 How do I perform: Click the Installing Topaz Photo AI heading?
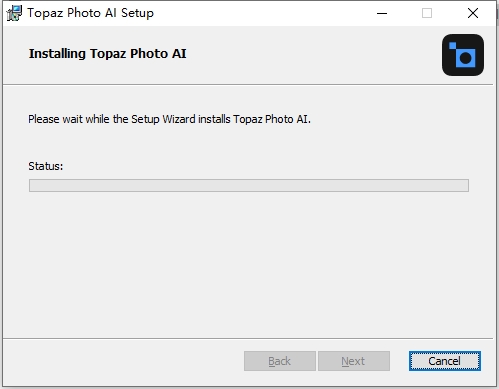pos(107,54)
